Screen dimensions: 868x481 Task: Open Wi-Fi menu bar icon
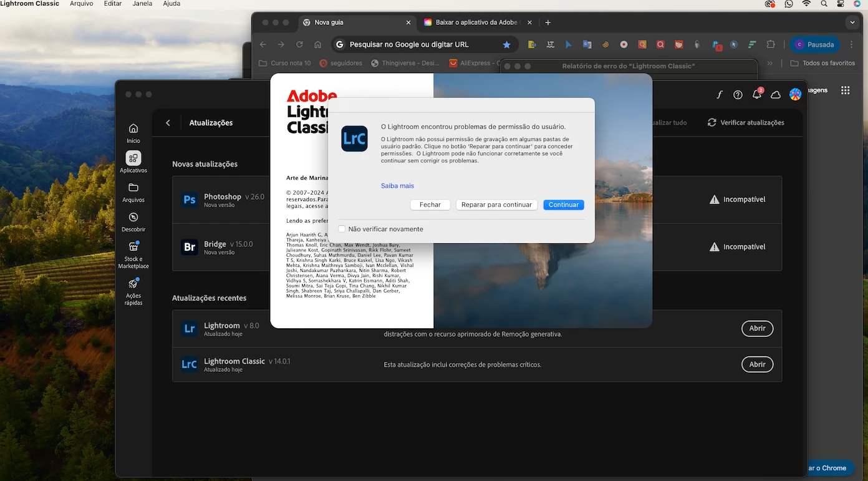[x=806, y=4]
